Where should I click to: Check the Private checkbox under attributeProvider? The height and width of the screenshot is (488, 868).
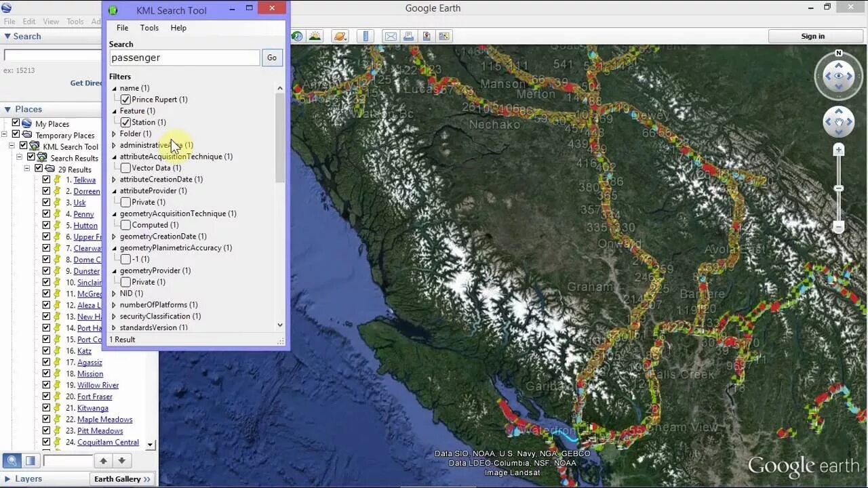point(125,202)
